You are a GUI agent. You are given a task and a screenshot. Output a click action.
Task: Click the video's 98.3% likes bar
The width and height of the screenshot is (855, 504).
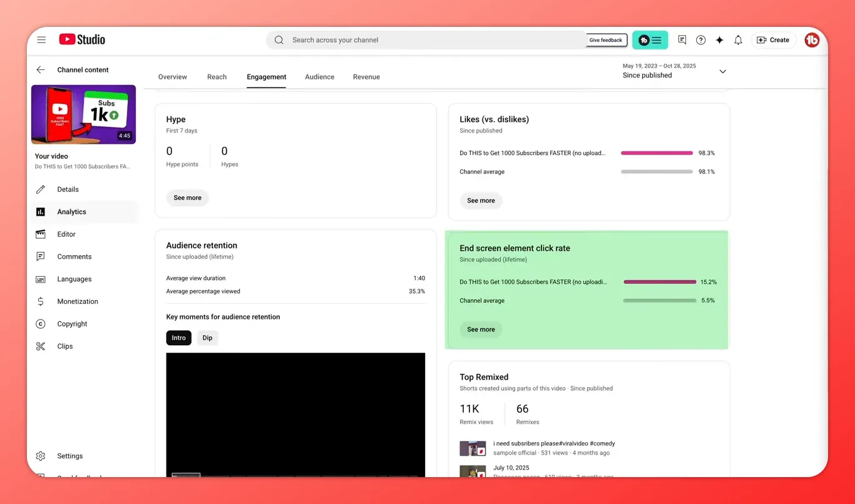(x=657, y=153)
